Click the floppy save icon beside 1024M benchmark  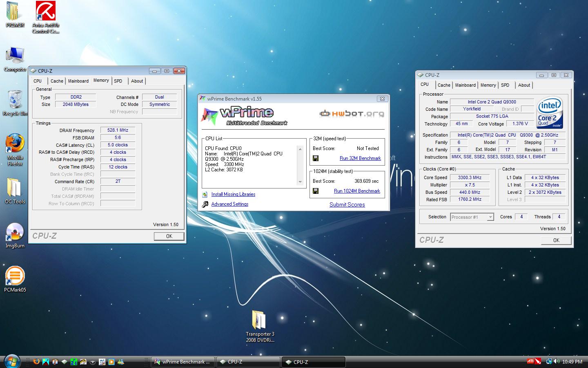click(316, 191)
